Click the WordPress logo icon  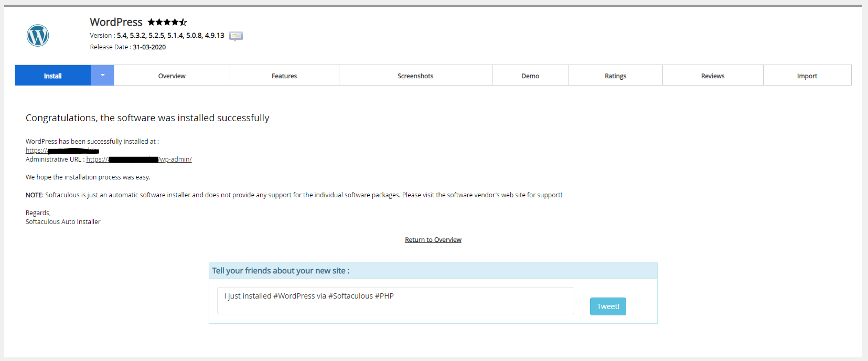click(x=38, y=36)
